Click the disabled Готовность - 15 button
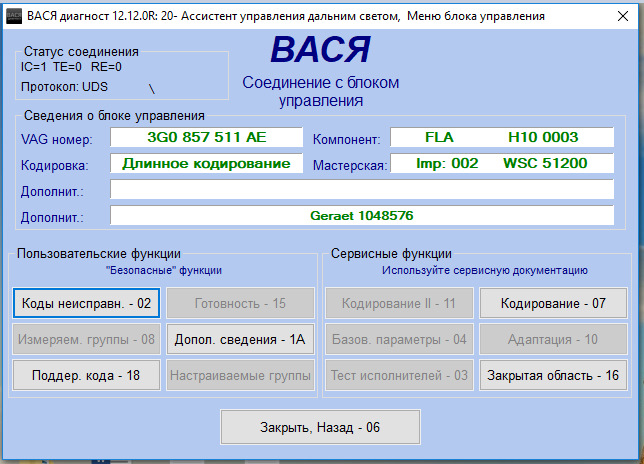644x464 pixels. coord(240,303)
